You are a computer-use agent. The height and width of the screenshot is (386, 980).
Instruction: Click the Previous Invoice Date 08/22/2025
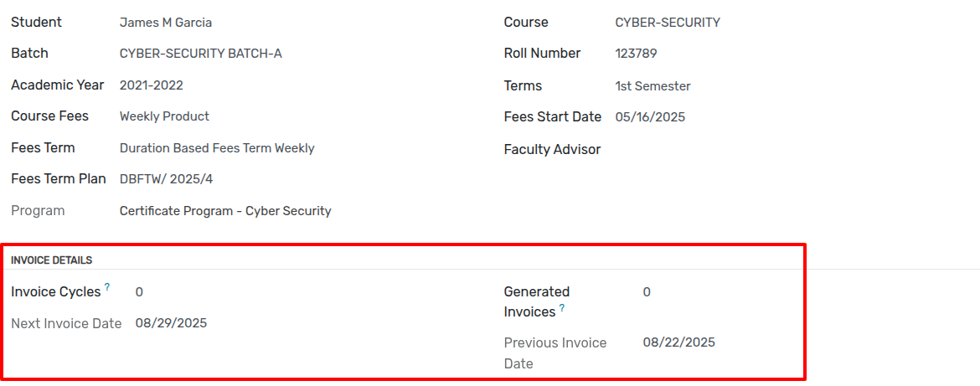(x=678, y=342)
